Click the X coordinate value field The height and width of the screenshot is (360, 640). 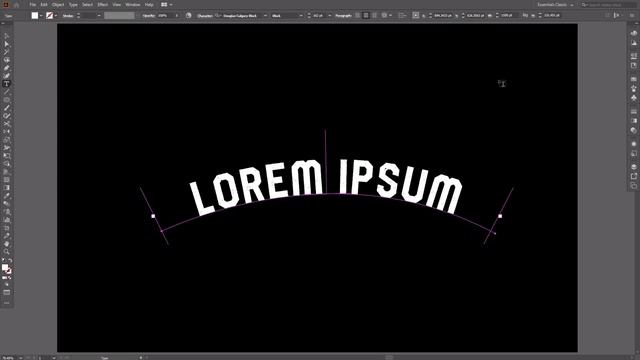click(x=443, y=16)
